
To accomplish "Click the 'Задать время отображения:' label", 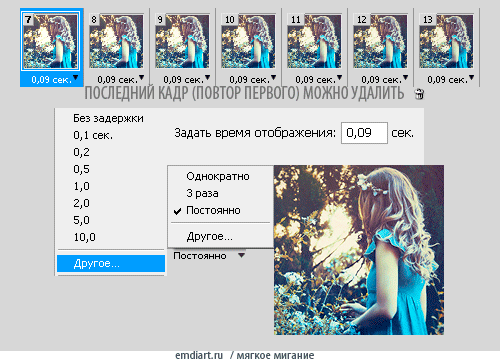I will [x=255, y=133].
